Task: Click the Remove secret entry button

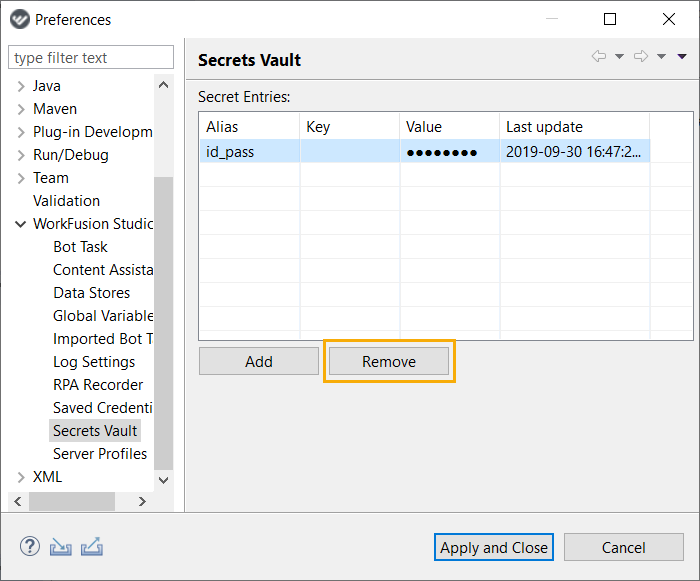Action: coord(389,361)
